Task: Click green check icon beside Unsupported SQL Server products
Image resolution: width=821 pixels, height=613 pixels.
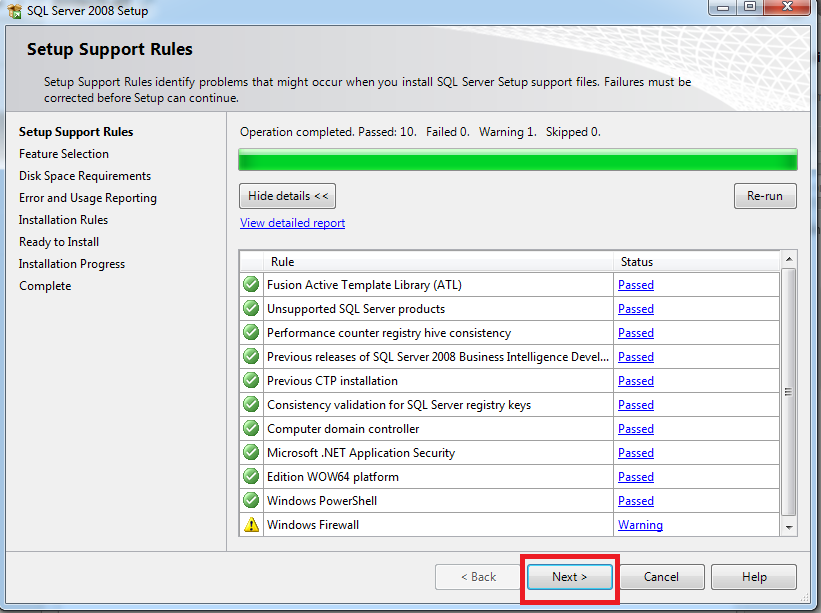Action: point(251,309)
